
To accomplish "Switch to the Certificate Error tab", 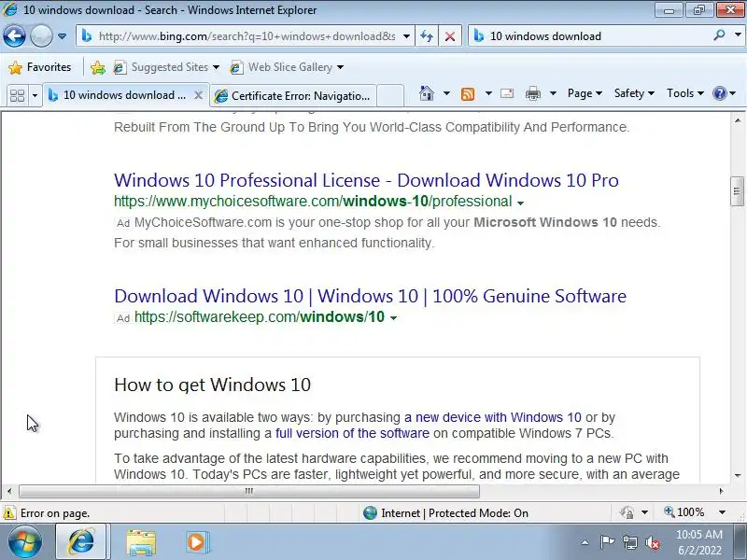I will pos(292,96).
